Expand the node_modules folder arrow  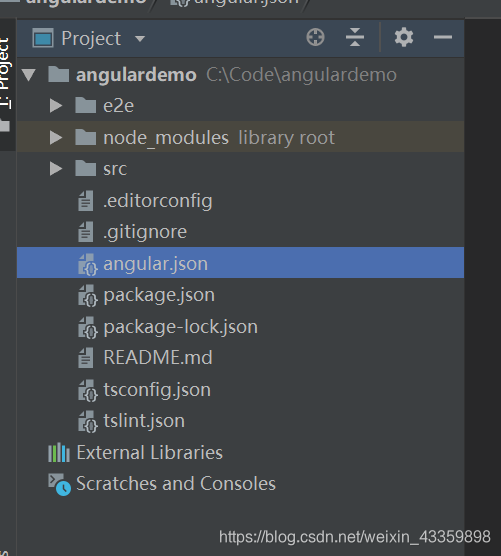56,137
